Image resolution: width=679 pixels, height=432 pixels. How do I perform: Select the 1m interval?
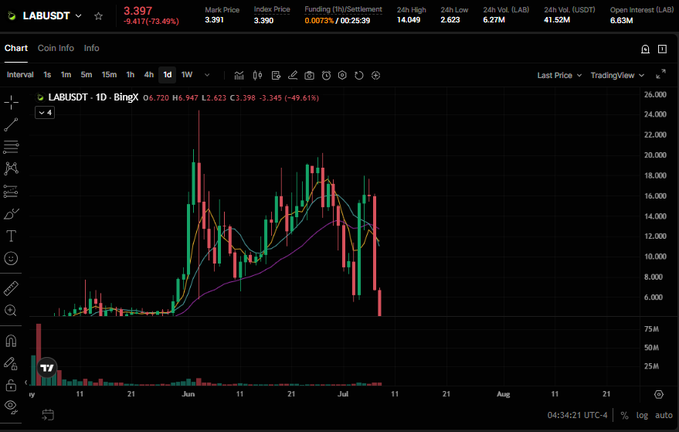click(x=66, y=75)
